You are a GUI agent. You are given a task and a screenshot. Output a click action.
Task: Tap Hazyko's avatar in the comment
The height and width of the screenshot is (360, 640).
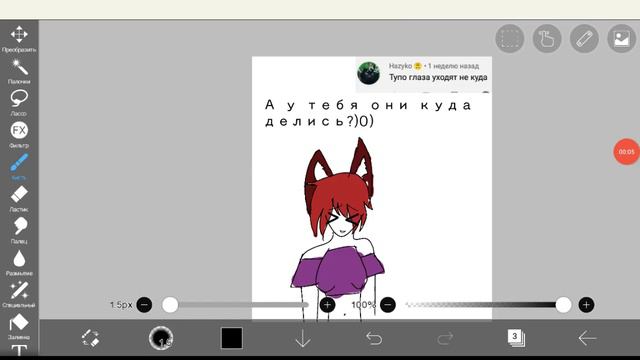369,73
